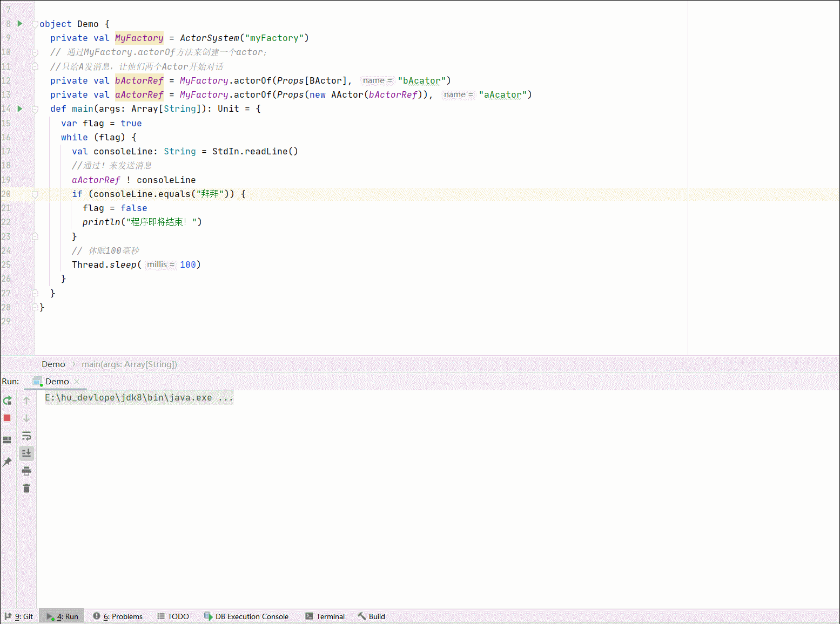The width and height of the screenshot is (840, 624).
Task: Jump down the stack trace with the down arrow
Action: click(26, 418)
